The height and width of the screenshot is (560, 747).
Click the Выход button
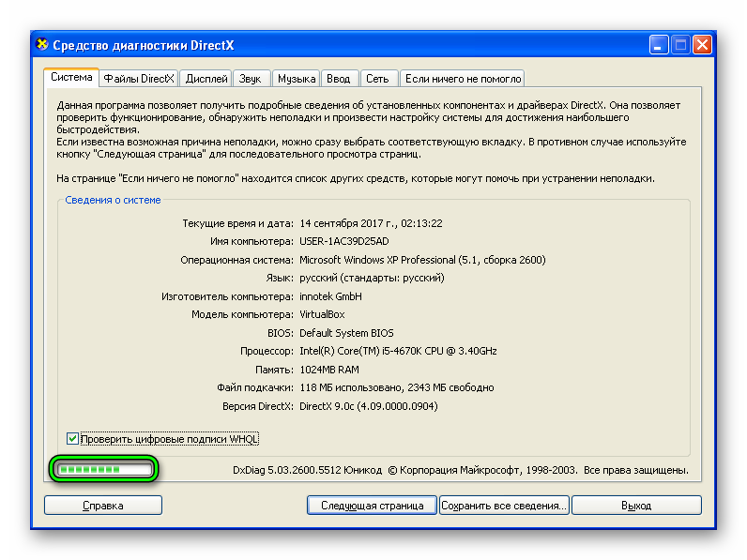click(636, 506)
